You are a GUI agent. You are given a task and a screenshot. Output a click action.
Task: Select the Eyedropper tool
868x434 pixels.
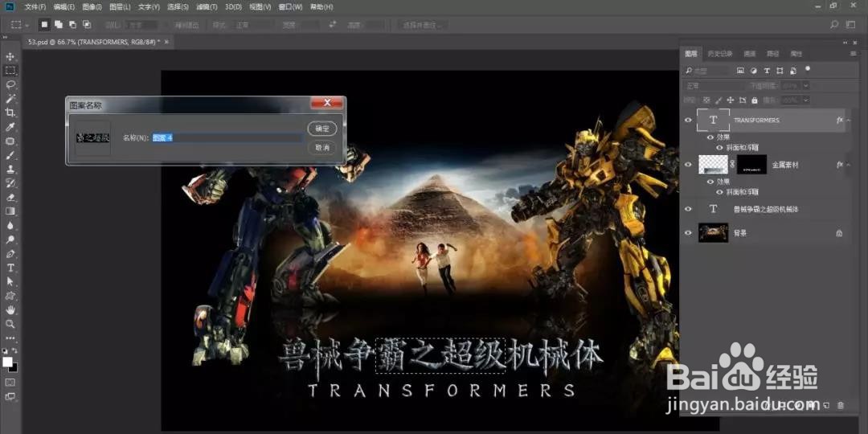coord(10,127)
